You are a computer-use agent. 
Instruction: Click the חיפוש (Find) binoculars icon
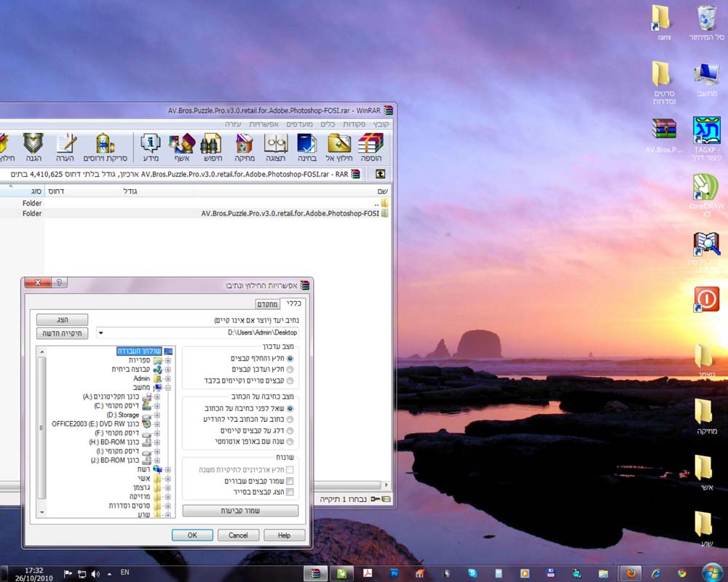pyautogui.click(x=213, y=147)
